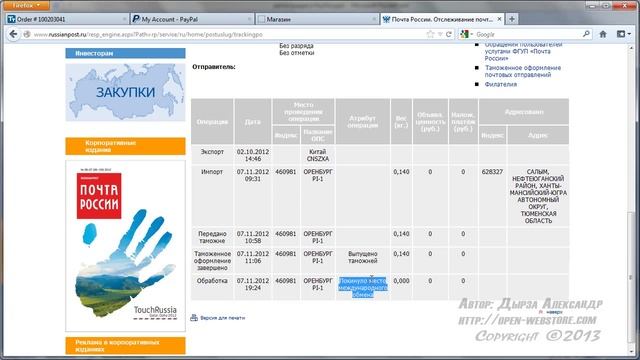This screenshot has height=360, width=640.
Task: Open the Google search engine dropdown
Action: point(466,35)
